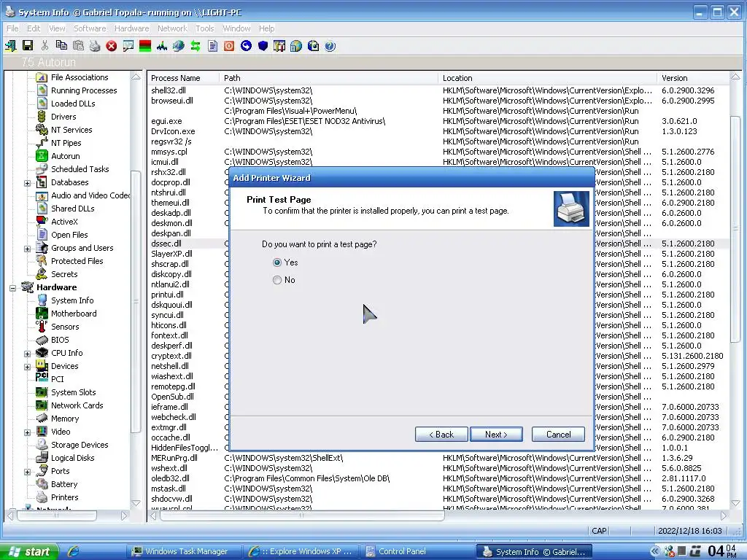The image size is (747, 560).
Task: Launch Internet Explorer from quick launch
Action: click(x=73, y=551)
